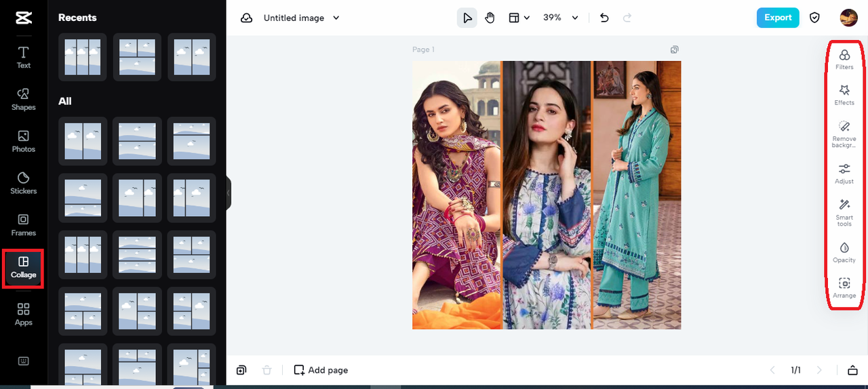Click the delete page trash icon
Screen dimensions: 868x389
click(x=267, y=370)
